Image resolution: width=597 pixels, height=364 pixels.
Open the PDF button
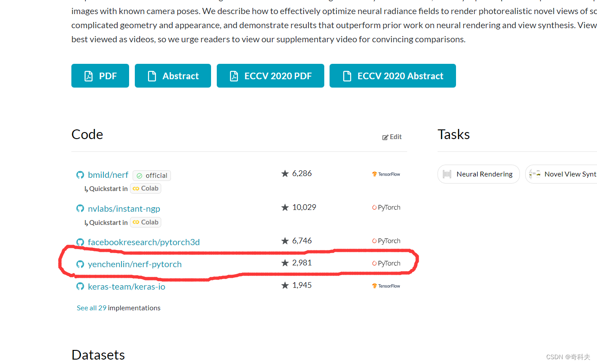[100, 76]
